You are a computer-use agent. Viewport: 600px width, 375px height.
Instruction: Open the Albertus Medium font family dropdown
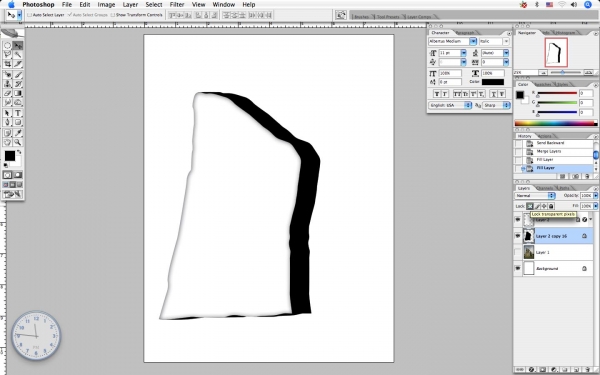click(473, 41)
